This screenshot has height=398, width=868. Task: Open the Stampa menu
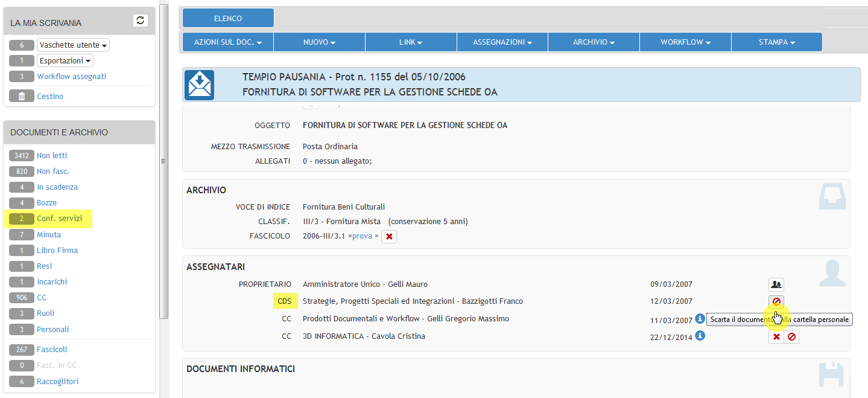point(776,42)
